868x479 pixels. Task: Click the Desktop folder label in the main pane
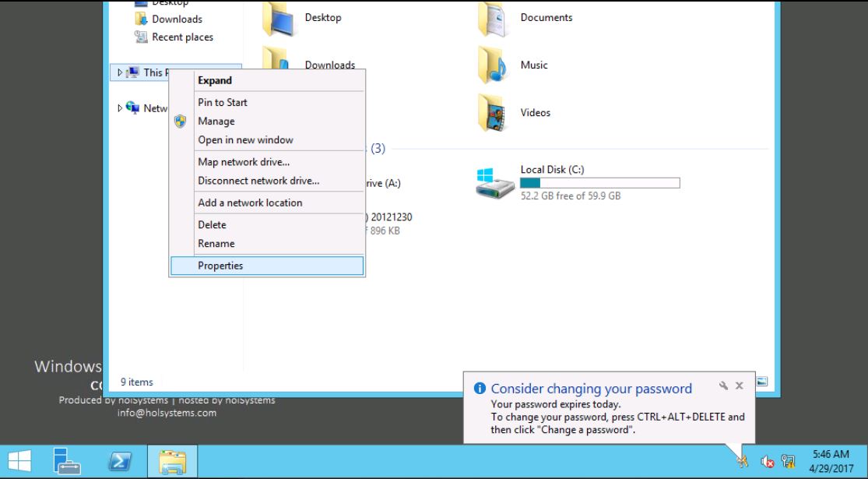(323, 18)
